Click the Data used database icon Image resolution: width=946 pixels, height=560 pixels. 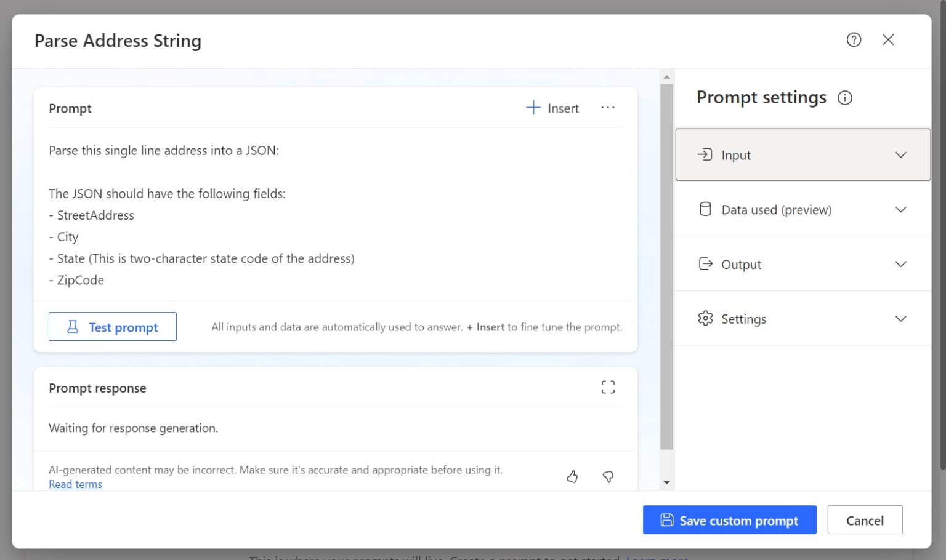[705, 209]
